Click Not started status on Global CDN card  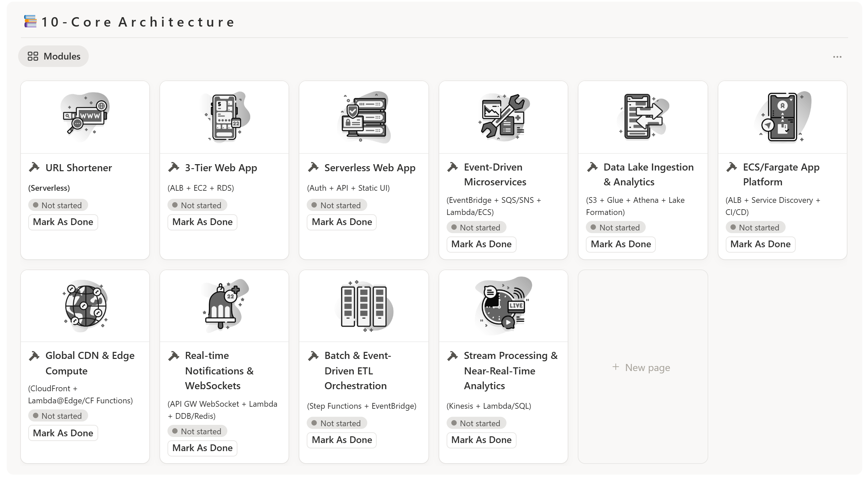58,416
